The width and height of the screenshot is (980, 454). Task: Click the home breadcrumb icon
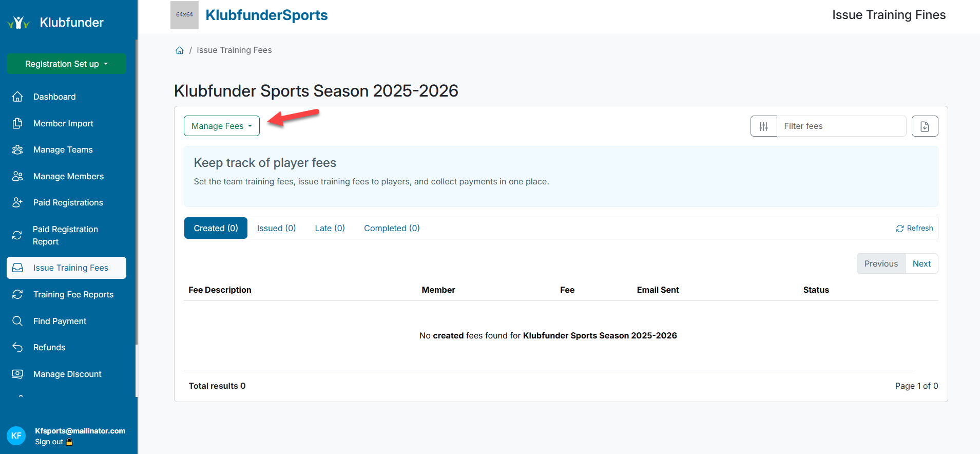pyautogui.click(x=180, y=50)
